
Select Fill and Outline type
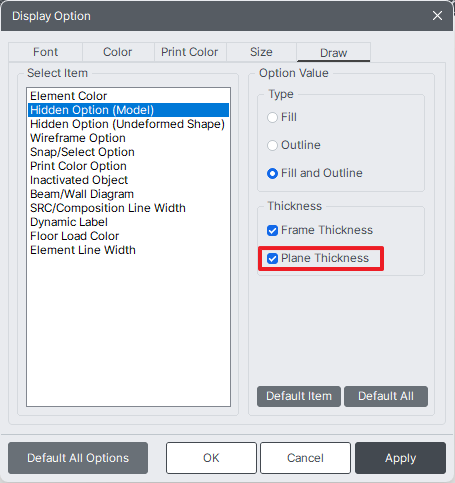click(x=272, y=173)
